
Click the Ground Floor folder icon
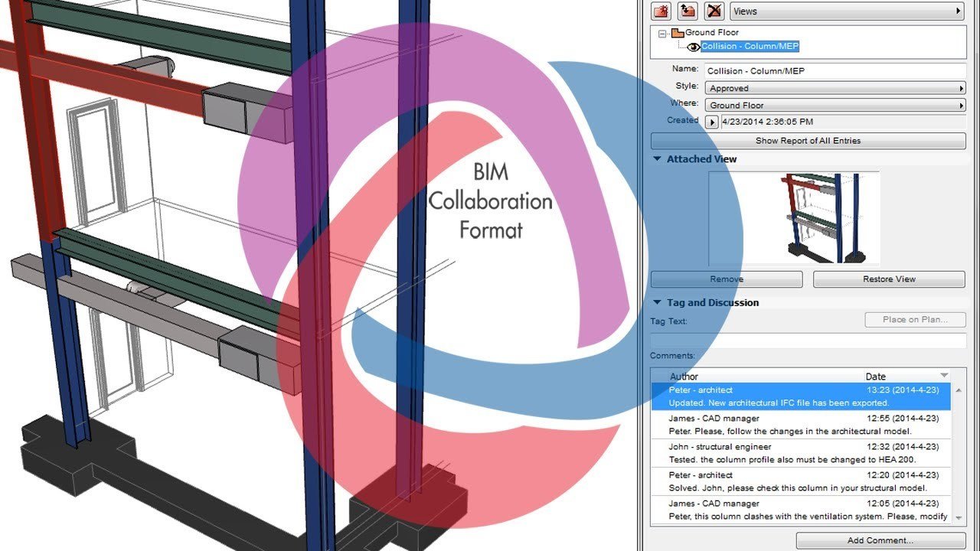[677, 33]
